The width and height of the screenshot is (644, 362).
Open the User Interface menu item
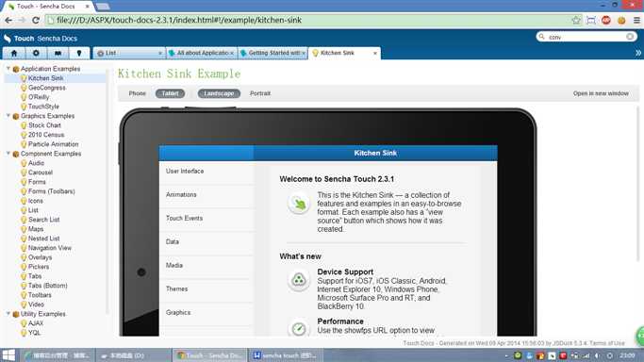coord(206,172)
